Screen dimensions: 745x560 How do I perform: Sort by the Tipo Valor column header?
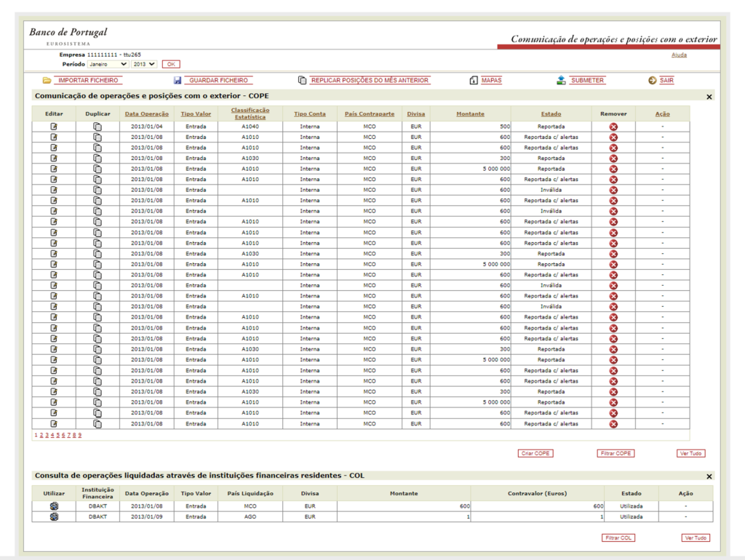pyautogui.click(x=196, y=114)
